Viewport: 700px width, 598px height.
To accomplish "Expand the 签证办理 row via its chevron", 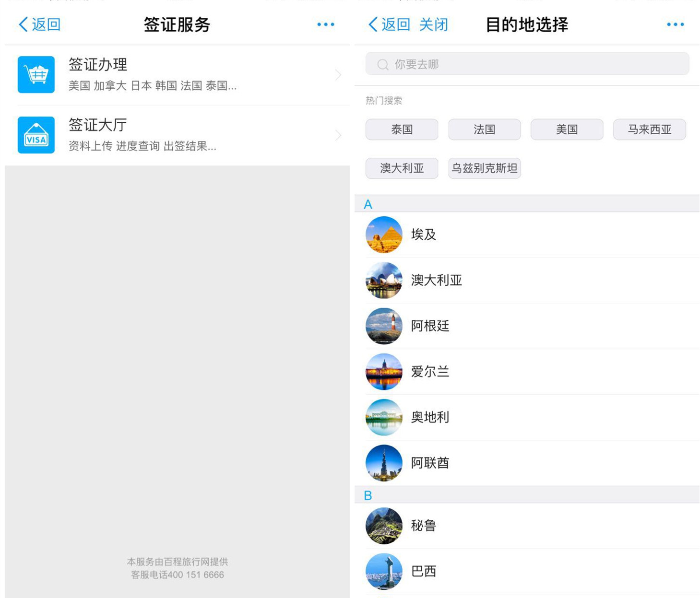I will pos(338,74).
